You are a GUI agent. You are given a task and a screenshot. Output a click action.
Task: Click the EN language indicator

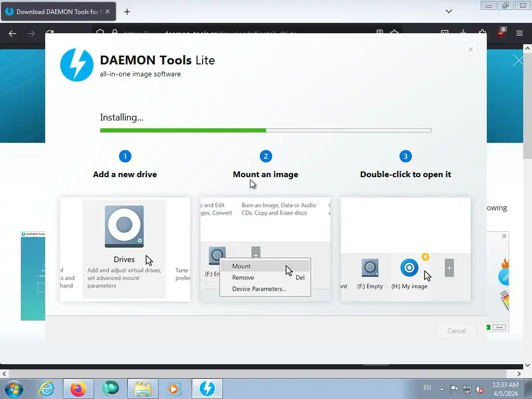(427, 388)
